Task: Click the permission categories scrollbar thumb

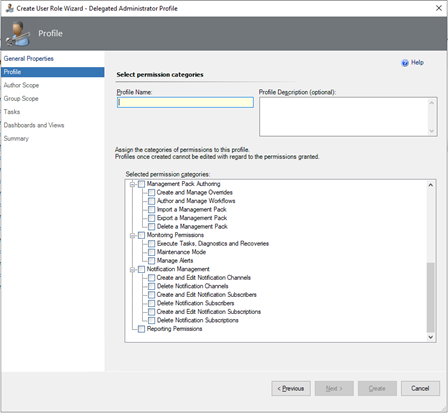Action: [x=431, y=297]
